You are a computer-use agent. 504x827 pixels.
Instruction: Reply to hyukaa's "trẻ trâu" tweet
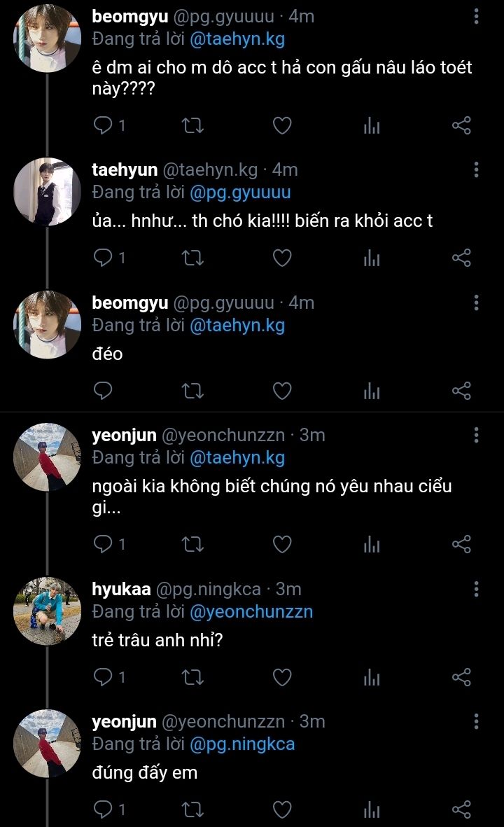104,677
